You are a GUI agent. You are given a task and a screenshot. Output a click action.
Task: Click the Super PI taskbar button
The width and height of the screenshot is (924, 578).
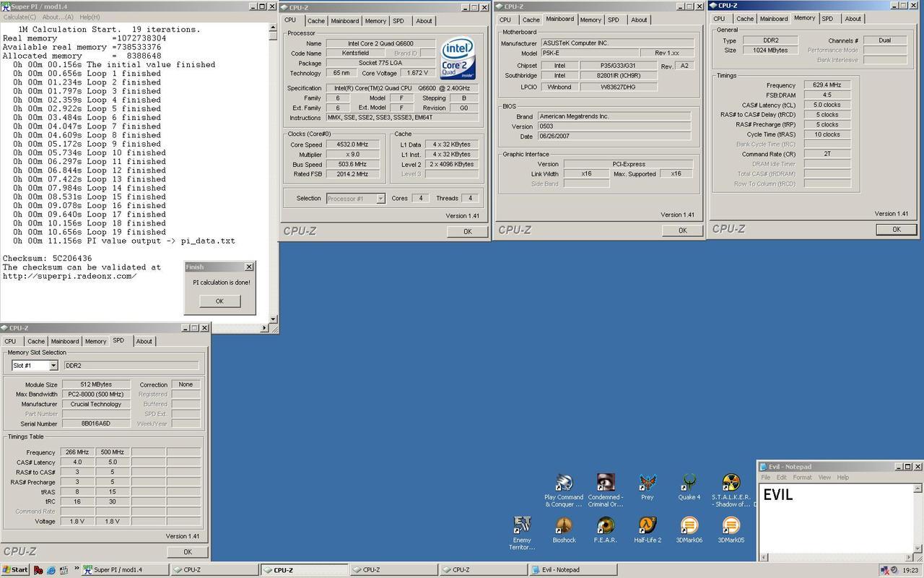(x=126, y=570)
